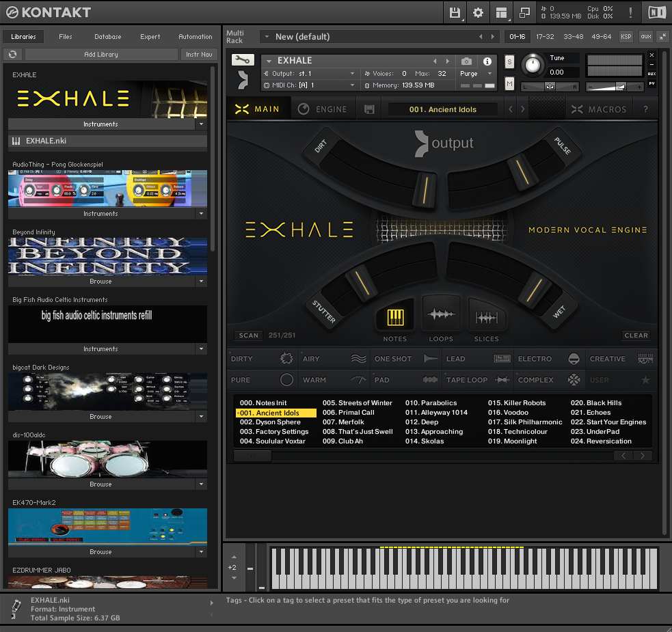Select the Slices mode icon
672x632 pixels.
[x=487, y=318]
